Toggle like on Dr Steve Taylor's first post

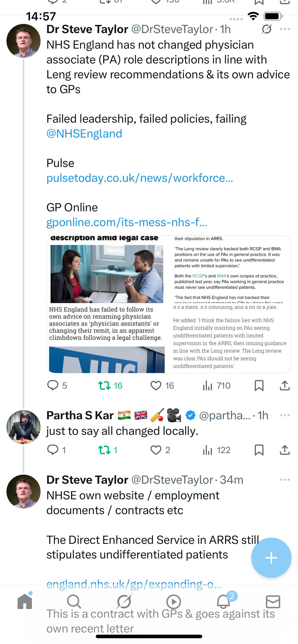156,385
